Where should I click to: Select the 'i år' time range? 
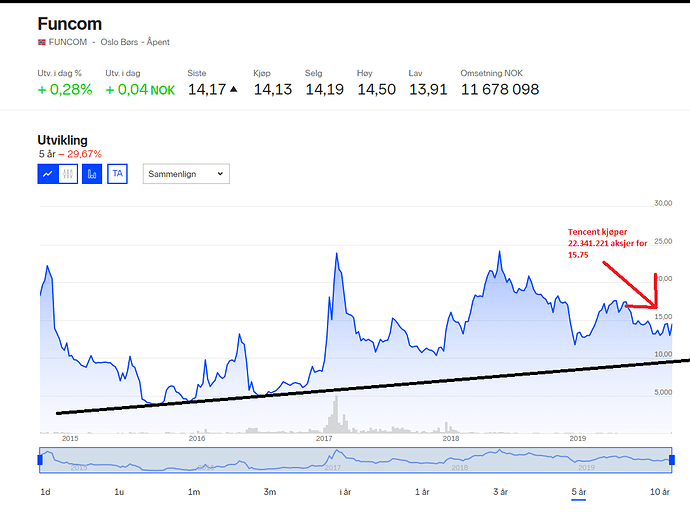pos(345,492)
